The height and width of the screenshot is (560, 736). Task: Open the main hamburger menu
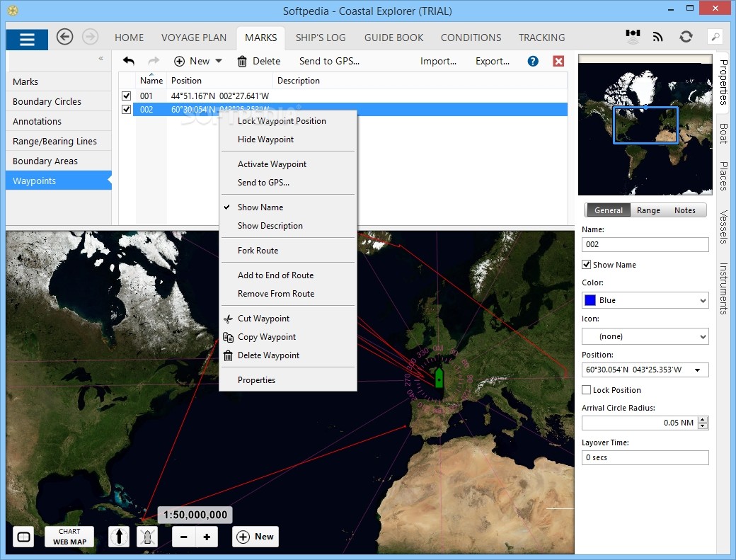(x=27, y=40)
